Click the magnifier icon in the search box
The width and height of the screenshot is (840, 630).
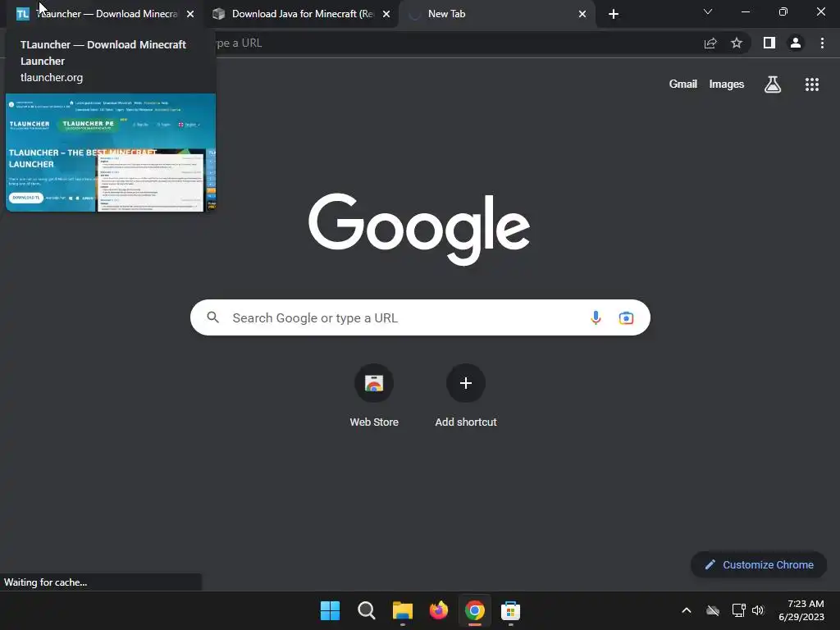pos(213,317)
